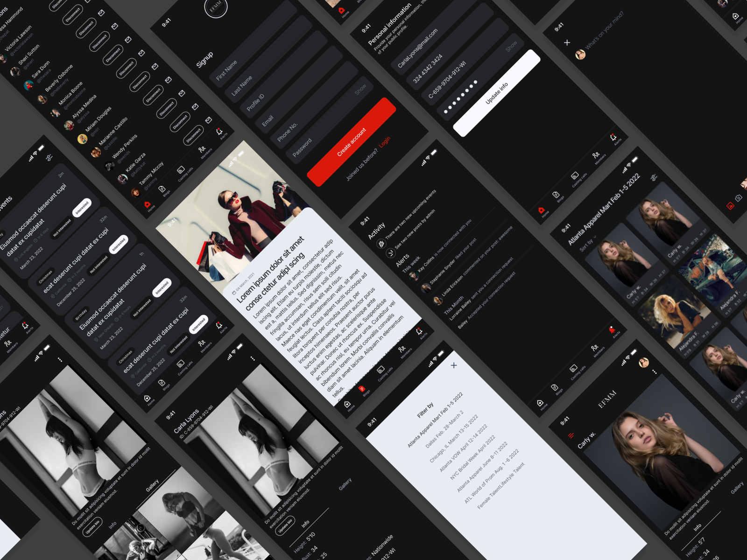
Task: Switch to the Info tab on the profile
Action: [x=305, y=523]
